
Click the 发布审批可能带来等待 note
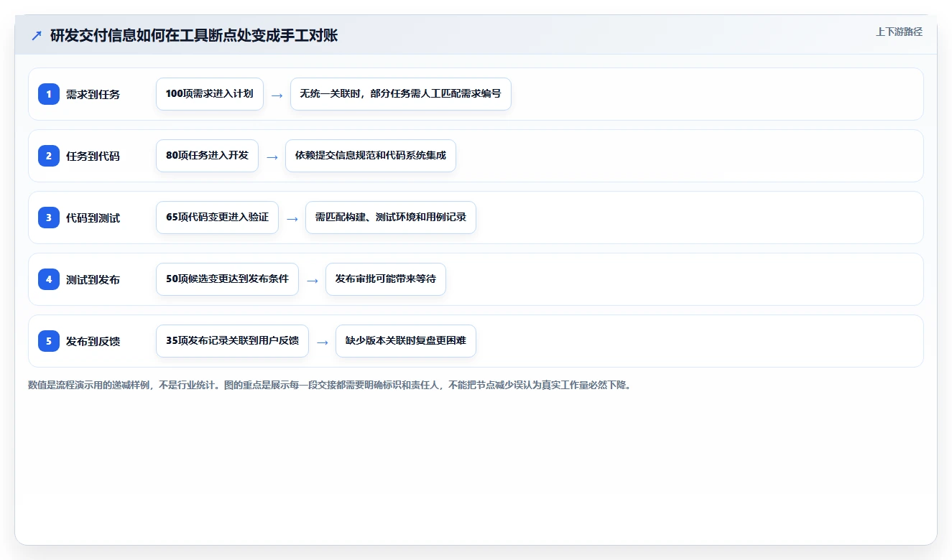point(386,279)
